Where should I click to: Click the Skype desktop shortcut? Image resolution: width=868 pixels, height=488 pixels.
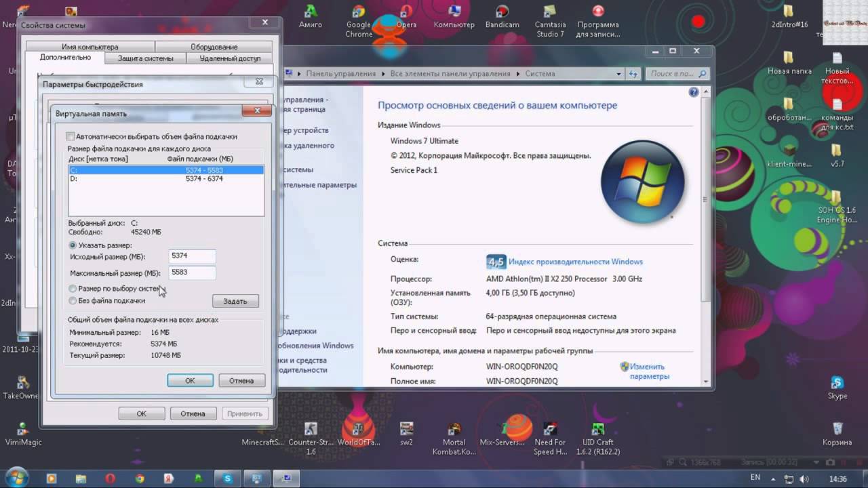click(837, 388)
